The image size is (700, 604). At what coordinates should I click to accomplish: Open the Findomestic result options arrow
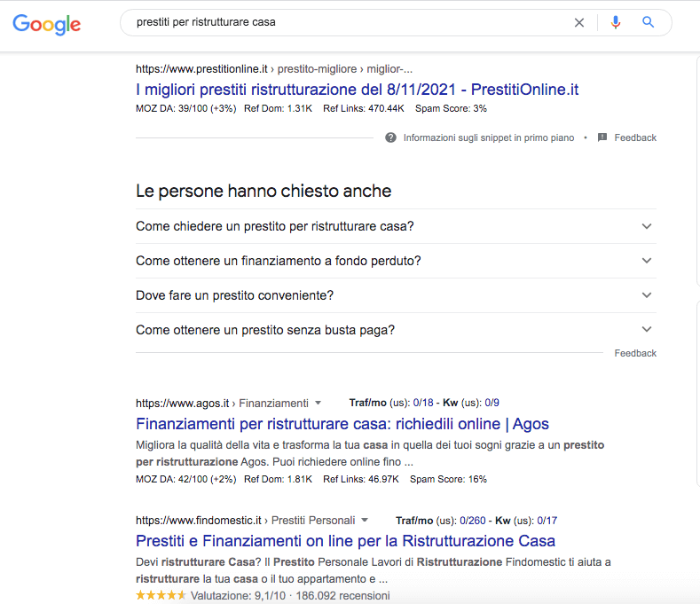tap(365, 521)
